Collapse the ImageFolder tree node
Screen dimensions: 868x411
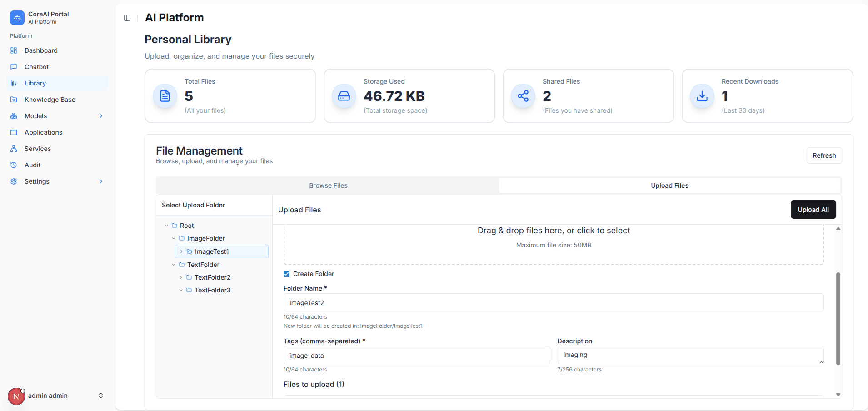(174, 238)
